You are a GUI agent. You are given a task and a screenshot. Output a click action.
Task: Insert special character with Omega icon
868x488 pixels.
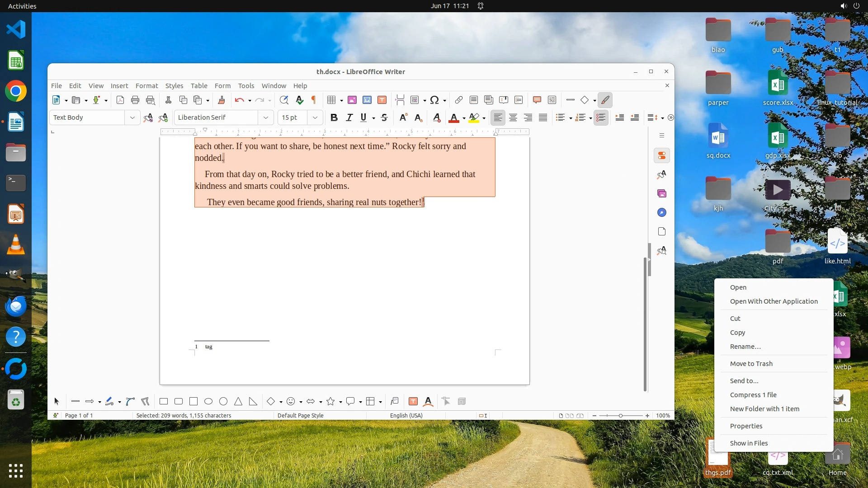434,100
